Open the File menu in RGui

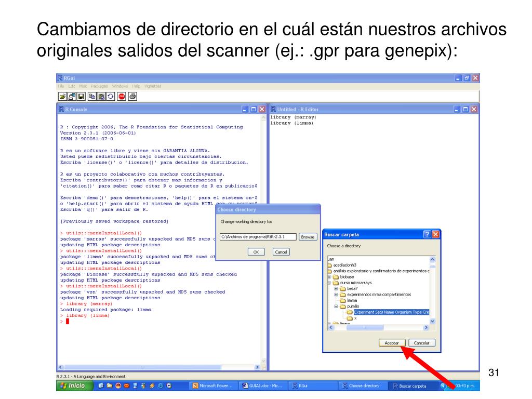click(x=61, y=87)
